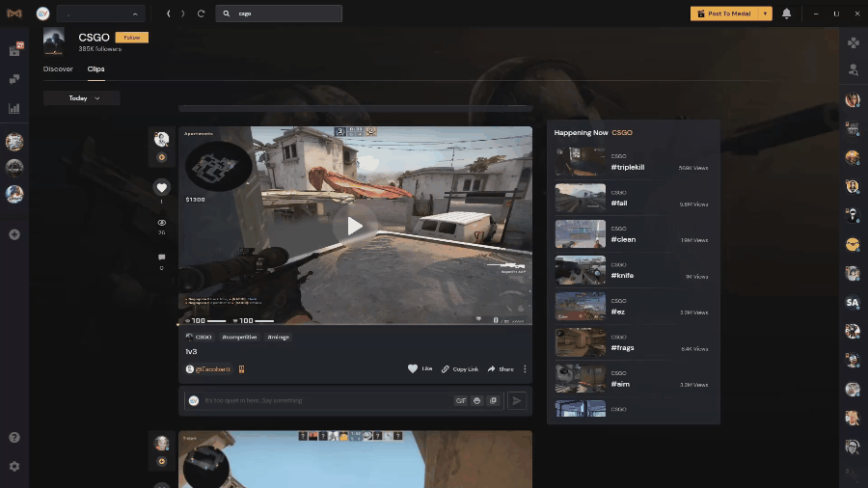This screenshot has height=488, width=868.
Task: Open the user profile avatar in top bar
Action: coord(42,14)
